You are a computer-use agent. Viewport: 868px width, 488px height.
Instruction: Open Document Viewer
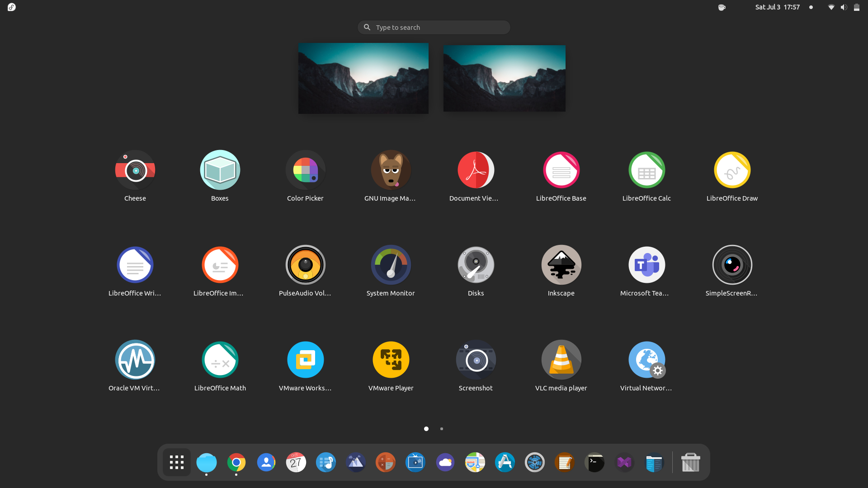pyautogui.click(x=476, y=170)
